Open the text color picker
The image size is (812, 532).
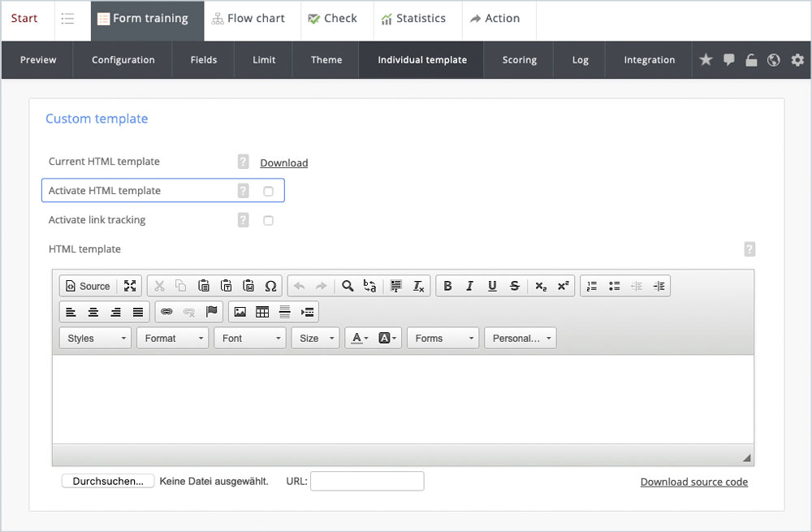point(358,339)
